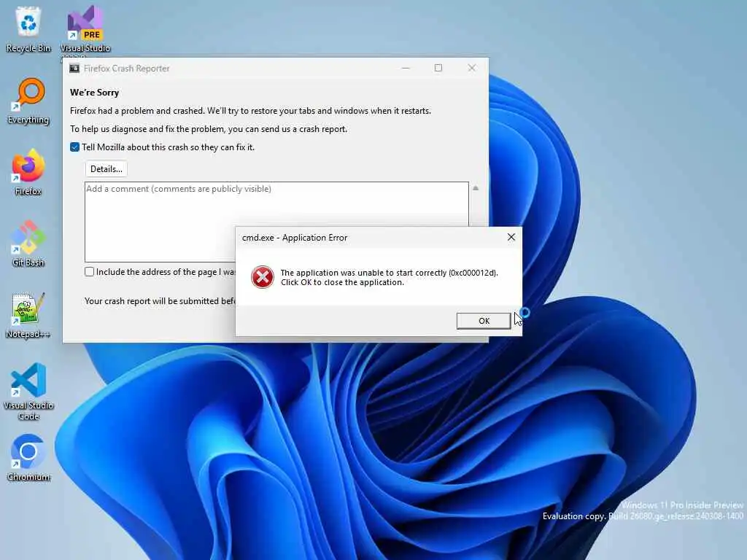Click the 'Your crash report will be submitted' text
747x560 pixels.
[160, 301]
